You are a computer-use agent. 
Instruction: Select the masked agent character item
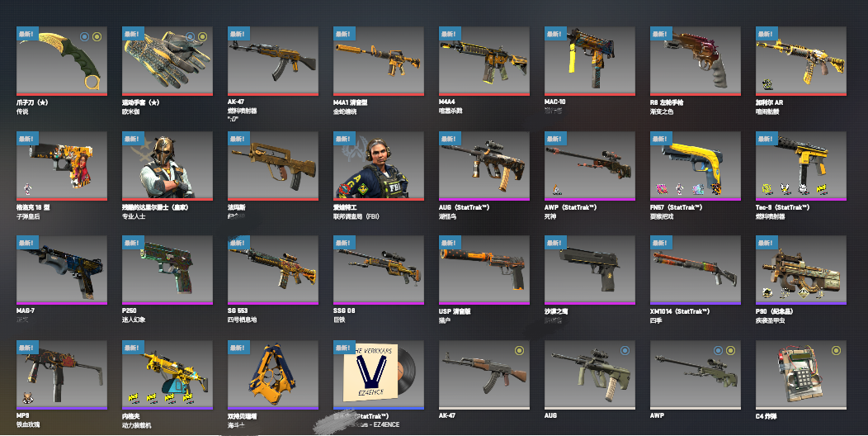point(167,165)
